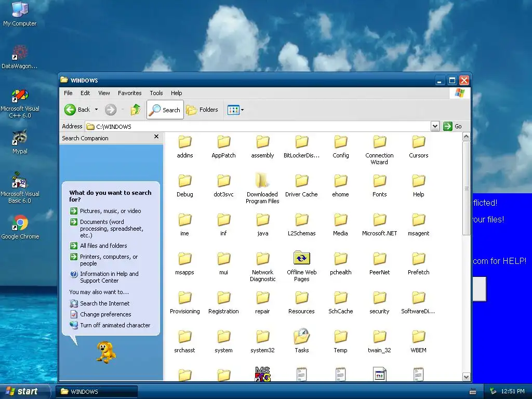Select the Offline Web Pages icon

[x=301, y=267]
